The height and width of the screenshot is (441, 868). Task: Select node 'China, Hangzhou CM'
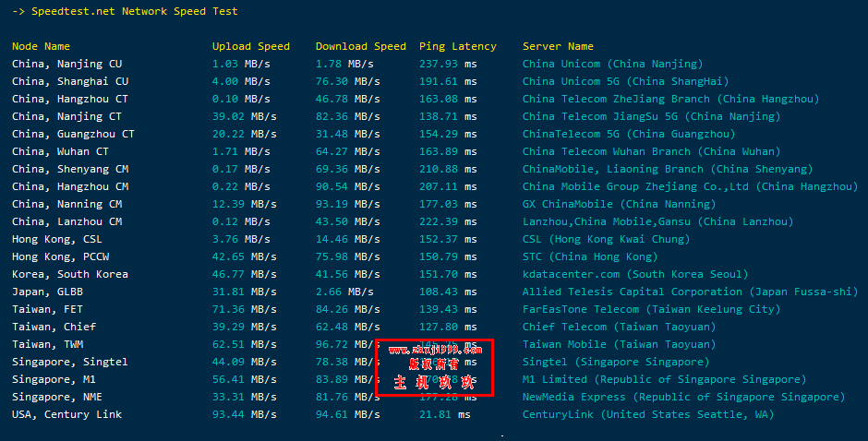pos(70,187)
